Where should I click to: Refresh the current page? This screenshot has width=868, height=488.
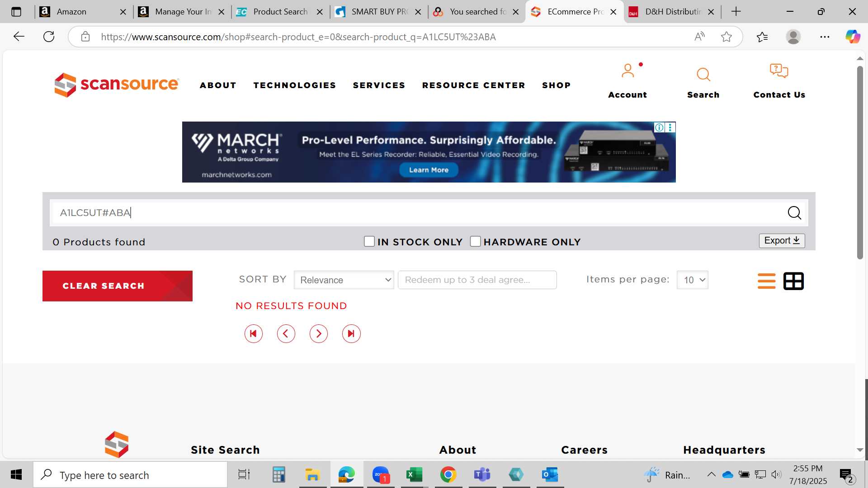[x=49, y=37]
